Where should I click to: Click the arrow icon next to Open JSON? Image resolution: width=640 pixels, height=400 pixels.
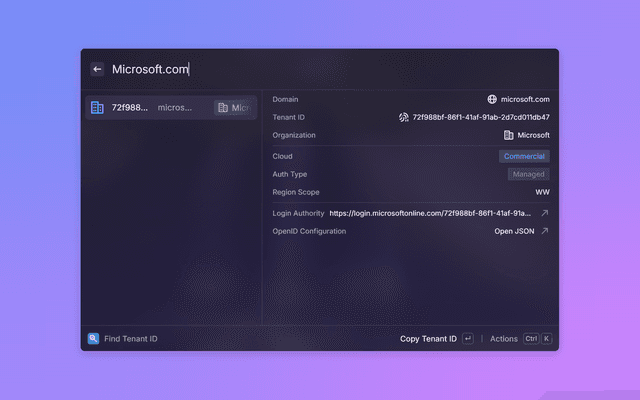coord(544,231)
